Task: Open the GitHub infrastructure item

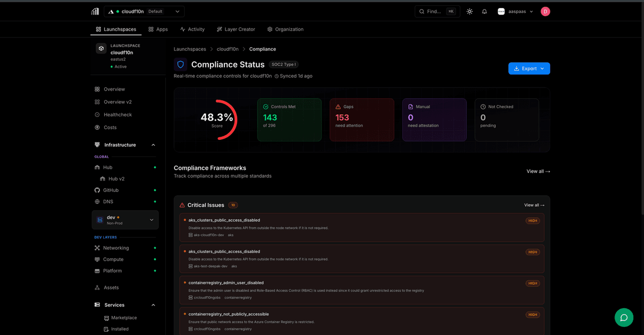Action: point(111,190)
